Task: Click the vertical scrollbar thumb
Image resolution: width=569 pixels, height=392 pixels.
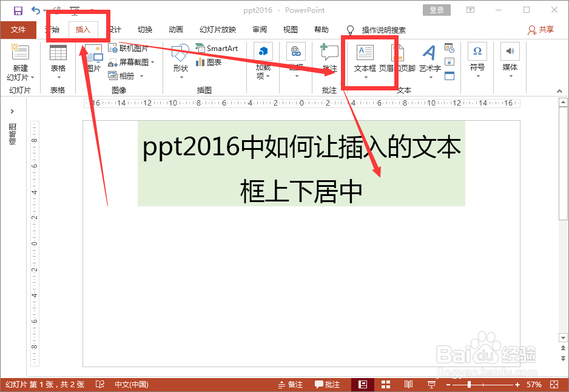Action: coord(563,164)
